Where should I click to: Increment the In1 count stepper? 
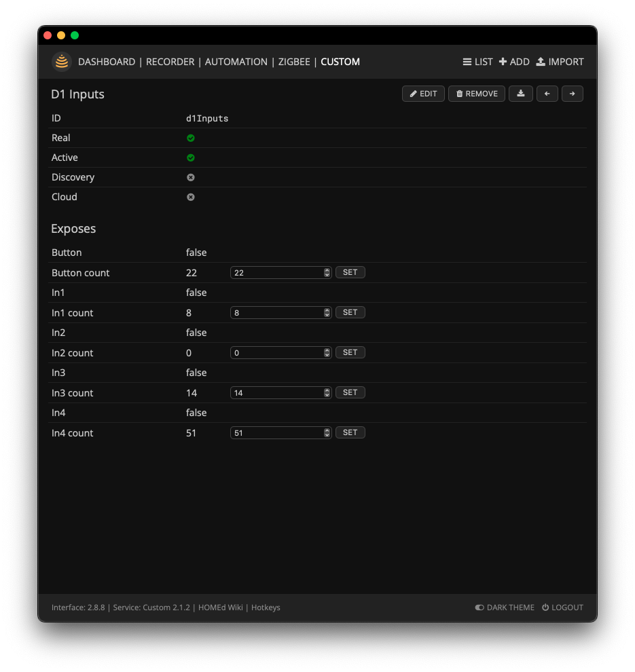(x=327, y=310)
